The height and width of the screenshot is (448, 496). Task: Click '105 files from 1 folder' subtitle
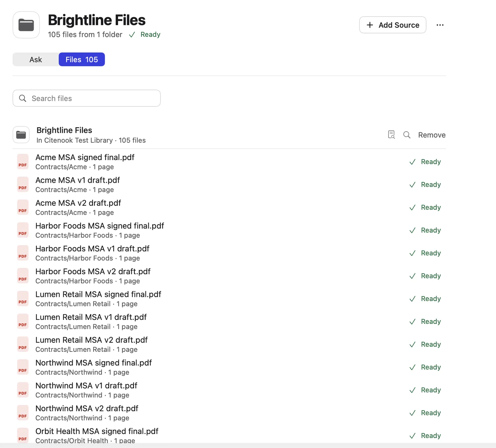click(x=85, y=34)
